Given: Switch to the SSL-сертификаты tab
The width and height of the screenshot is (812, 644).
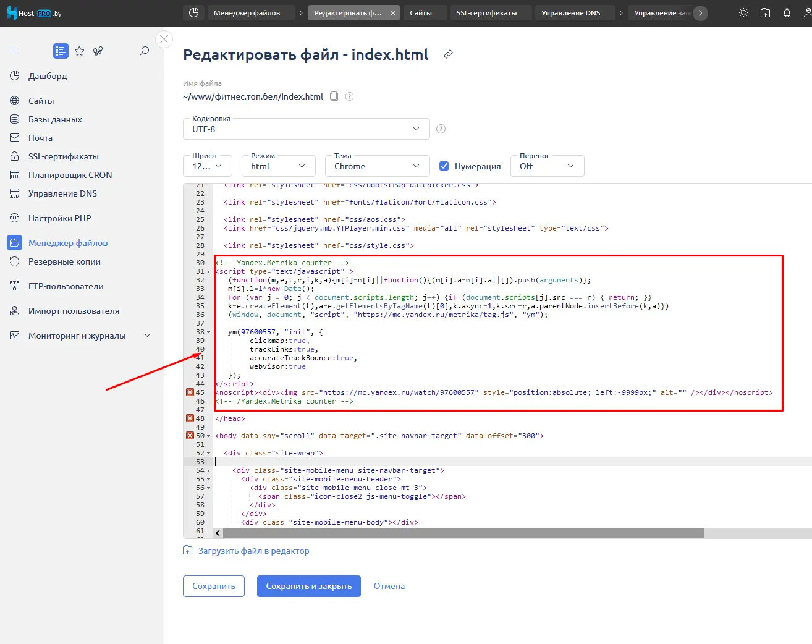Looking at the screenshot, I should point(486,13).
